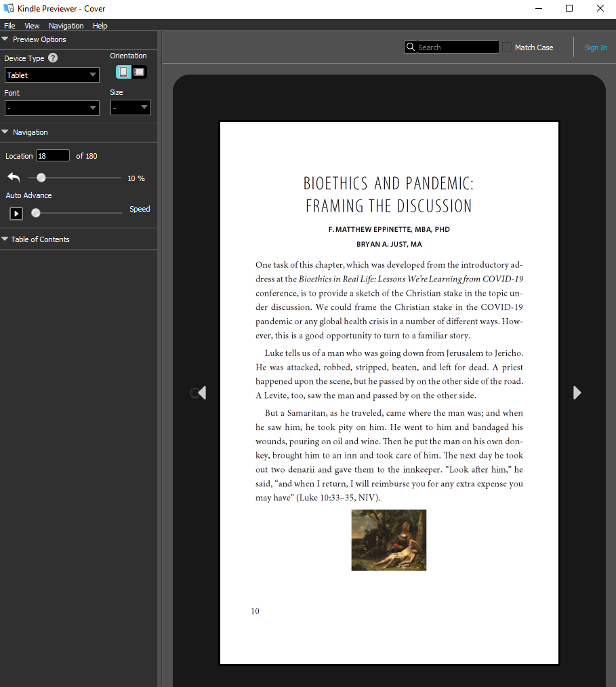The image size is (616, 687).
Task: Start Auto Advance with the play button
Action: [x=16, y=214]
